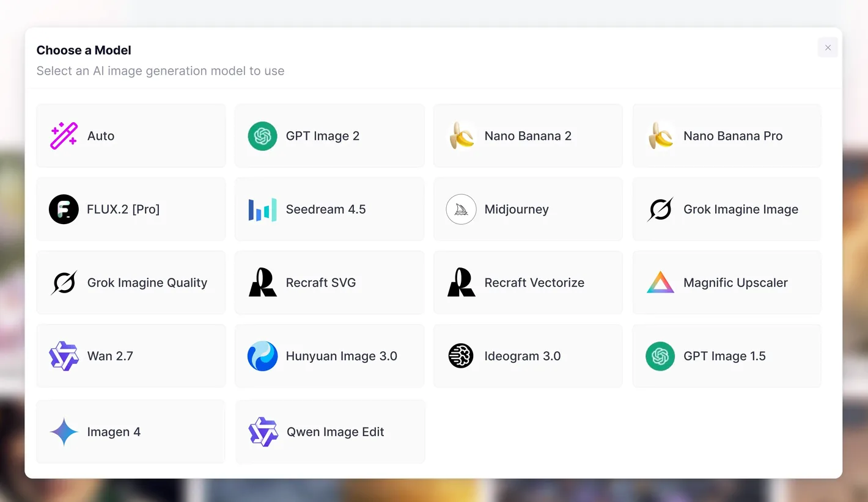Click the Midjourney sailboat icon
Image resolution: width=868 pixels, height=502 pixels.
[x=462, y=209]
